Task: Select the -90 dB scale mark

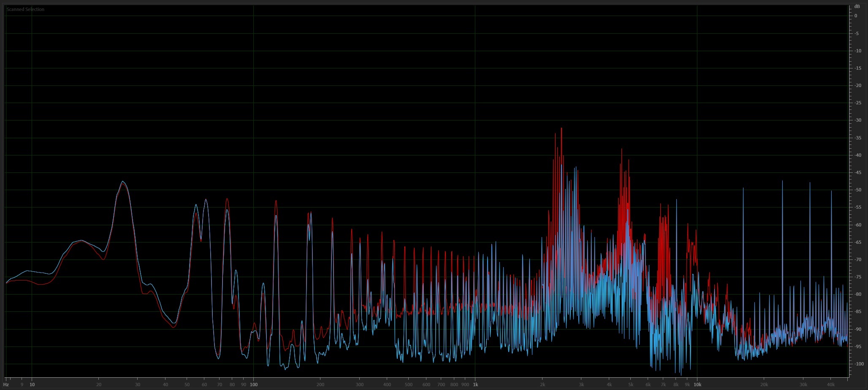Action: (858, 329)
